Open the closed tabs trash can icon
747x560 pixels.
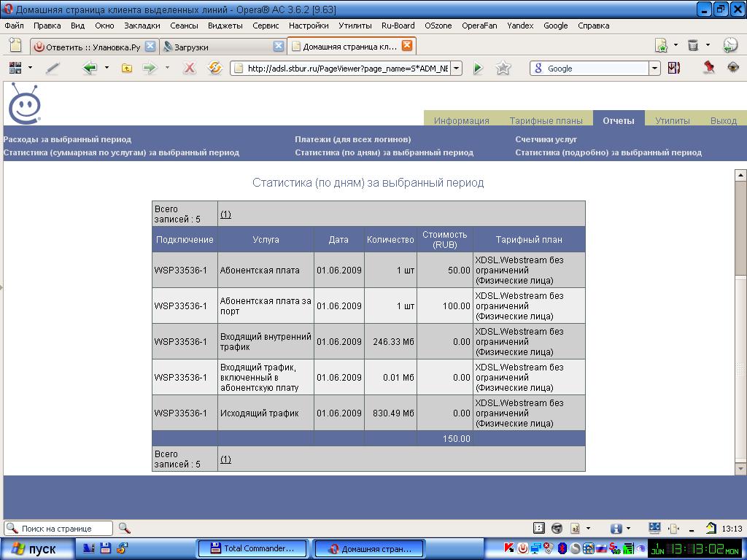pyautogui.click(x=693, y=45)
